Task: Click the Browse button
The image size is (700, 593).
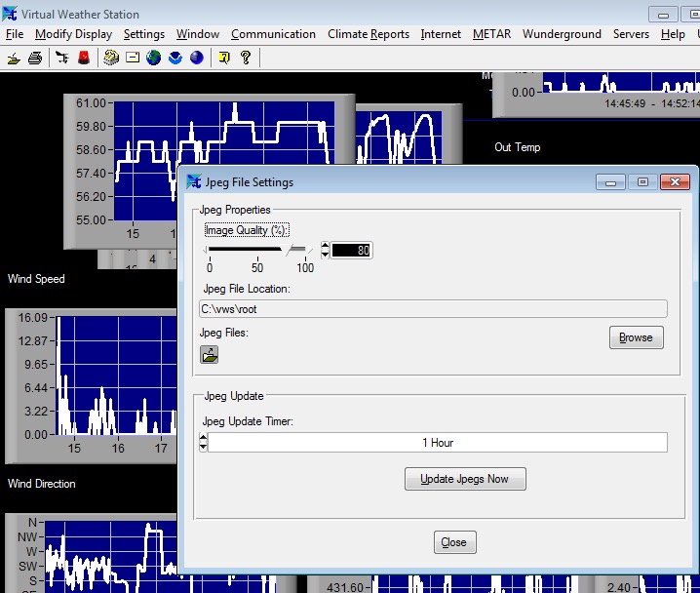Action: click(636, 337)
